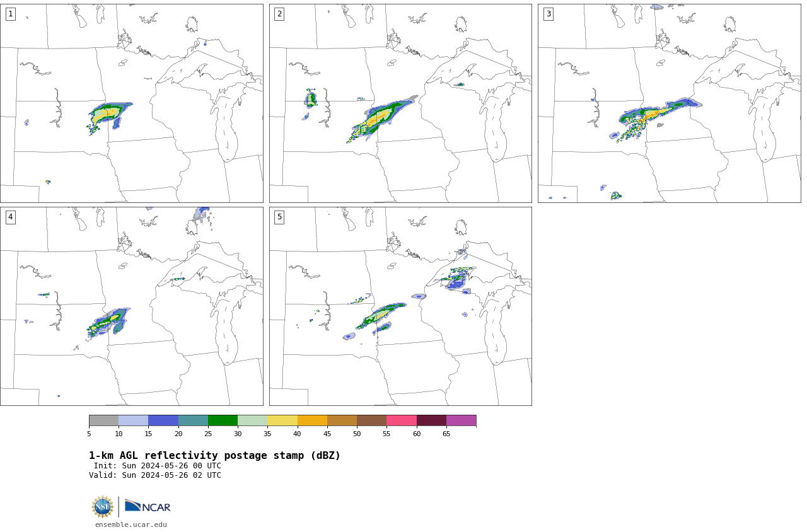Open ensemble member 3 map thumbnail

click(x=669, y=103)
